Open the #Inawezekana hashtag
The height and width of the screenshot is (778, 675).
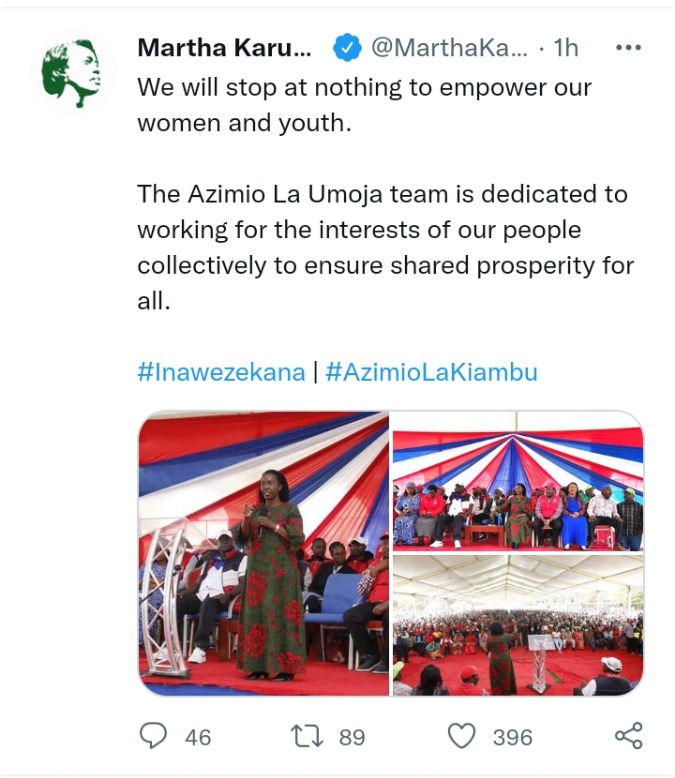tap(221, 372)
